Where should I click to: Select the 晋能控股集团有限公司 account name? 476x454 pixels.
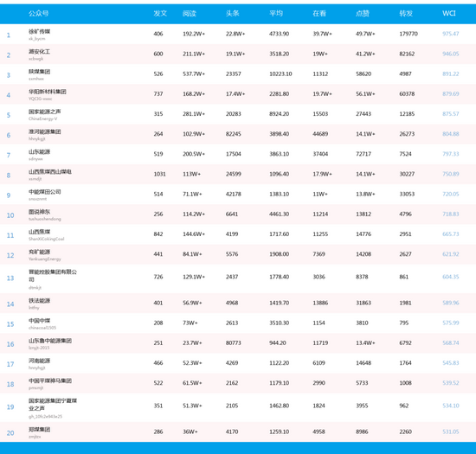click(x=53, y=275)
